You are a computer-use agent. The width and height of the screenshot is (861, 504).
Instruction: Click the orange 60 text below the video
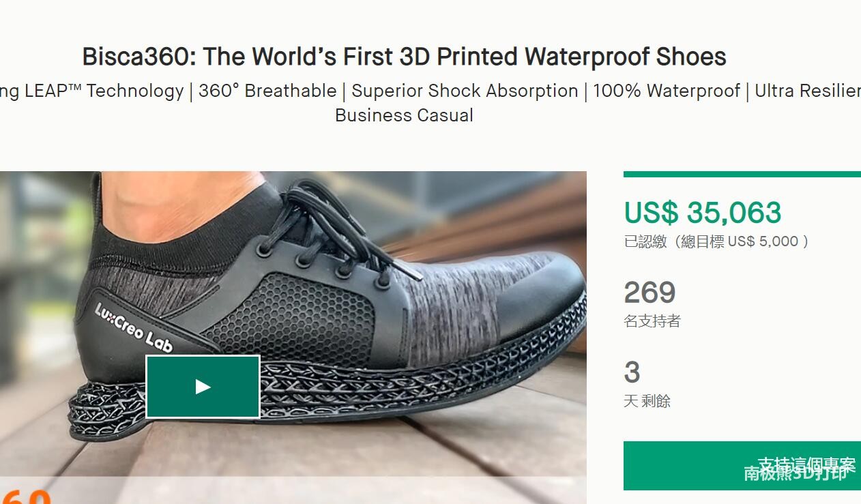27,496
